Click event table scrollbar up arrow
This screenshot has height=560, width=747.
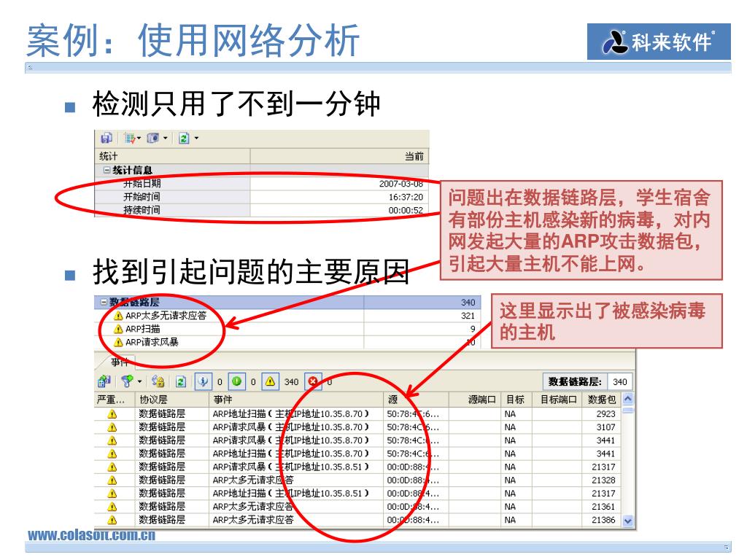pos(628,399)
